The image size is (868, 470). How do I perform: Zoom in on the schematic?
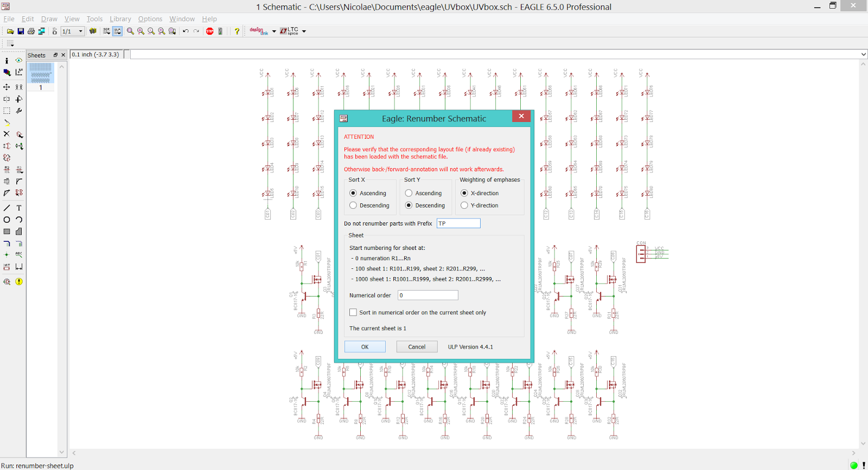coord(141,31)
